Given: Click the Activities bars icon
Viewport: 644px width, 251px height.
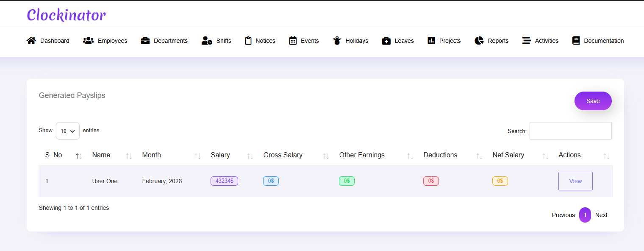Looking at the screenshot, I should pos(526,41).
